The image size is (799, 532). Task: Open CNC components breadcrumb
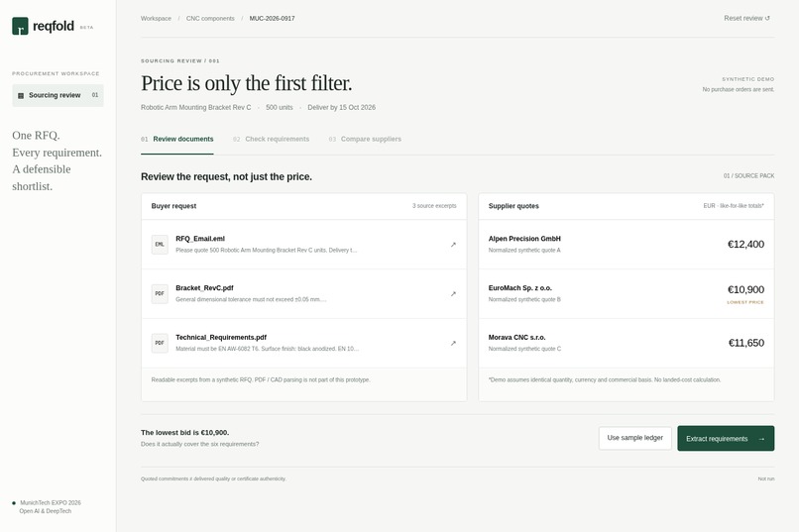coord(210,18)
